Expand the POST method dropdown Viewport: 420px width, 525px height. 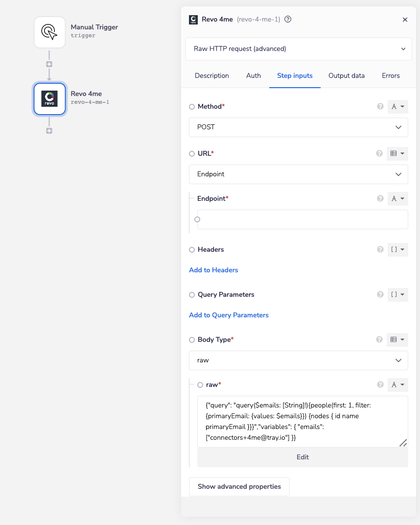[299, 127]
